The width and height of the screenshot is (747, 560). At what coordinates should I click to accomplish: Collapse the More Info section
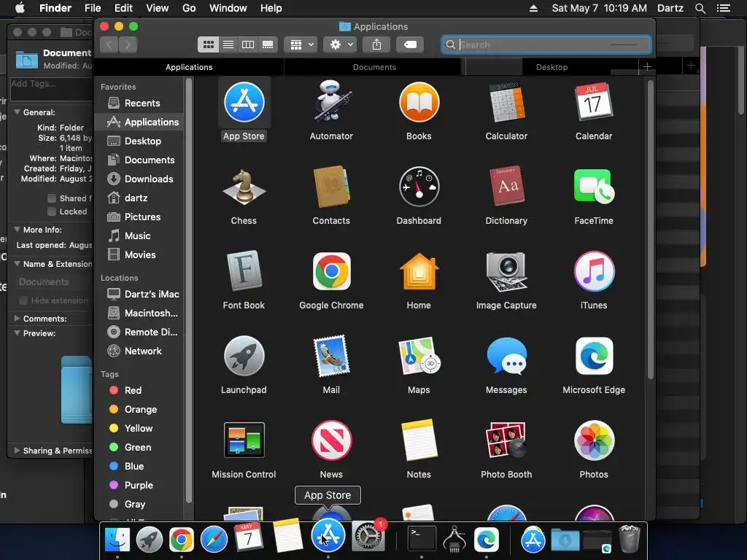click(18, 230)
